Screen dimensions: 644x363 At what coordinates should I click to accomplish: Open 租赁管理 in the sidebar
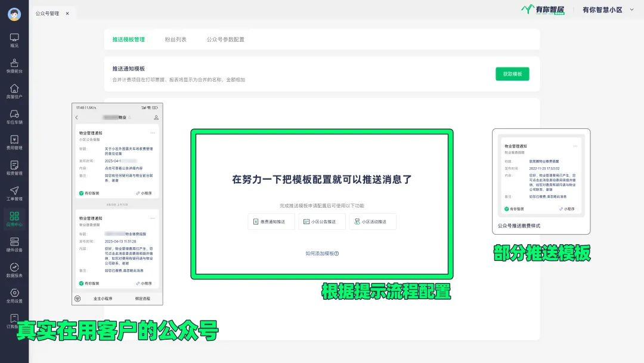(14, 168)
